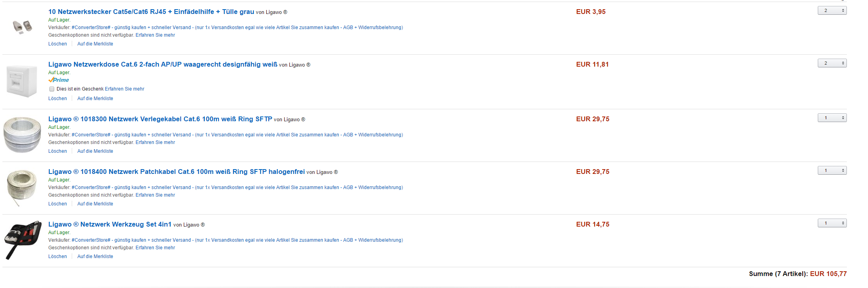Viewport: 868px width, 288px height.
Task: Move Netzwerkdose to Merkliste
Action: 95,99
